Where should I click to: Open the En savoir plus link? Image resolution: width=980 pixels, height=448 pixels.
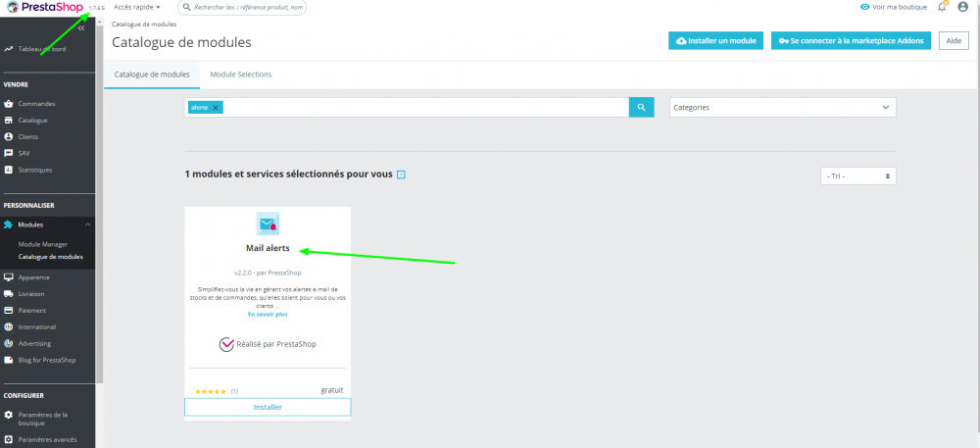click(x=268, y=315)
